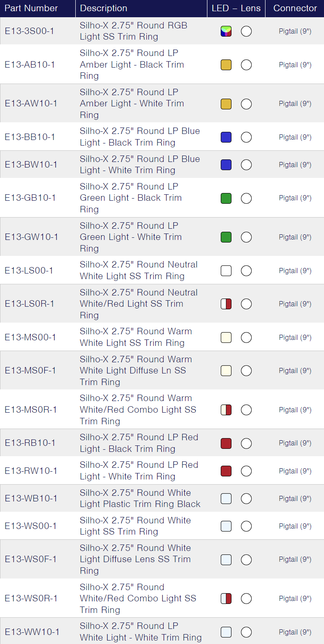Image resolution: width=324 pixels, height=644 pixels.
Task: Click the lens circle icon for E13-WS0F-1
Action: (246, 559)
